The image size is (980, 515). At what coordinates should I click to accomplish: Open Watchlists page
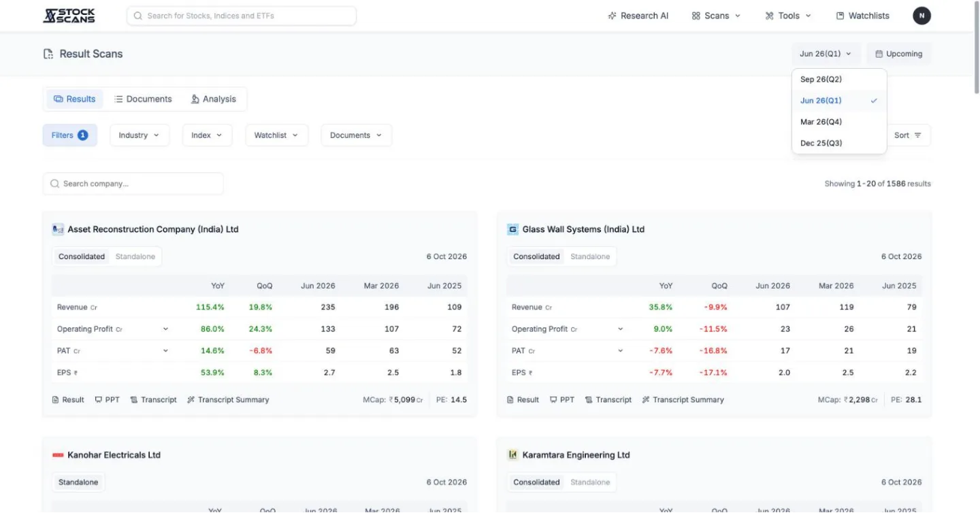(x=862, y=16)
